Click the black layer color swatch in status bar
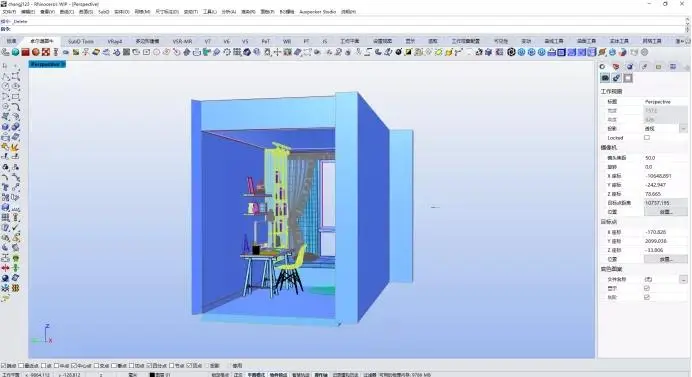 (x=152, y=375)
